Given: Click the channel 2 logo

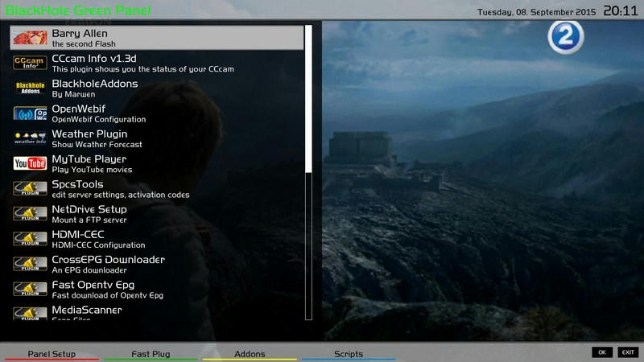Looking at the screenshot, I should pyautogui.click(x=566, y=37).
